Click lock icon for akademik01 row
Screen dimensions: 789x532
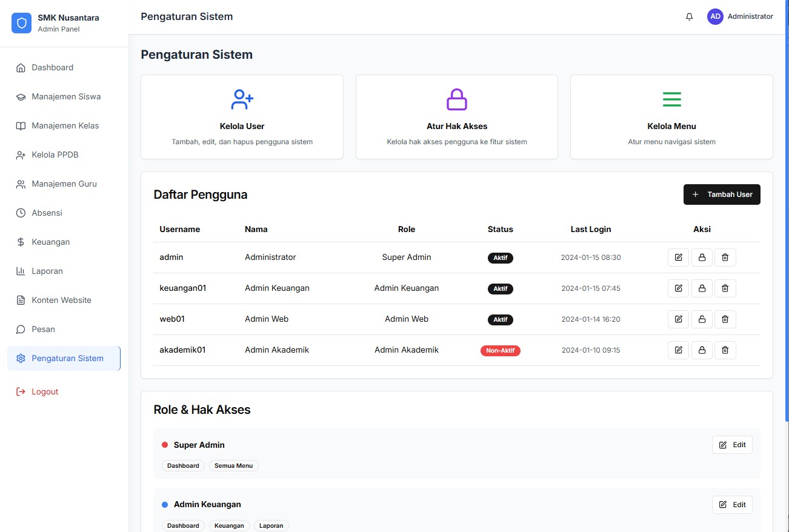click(x=702, y=350)
